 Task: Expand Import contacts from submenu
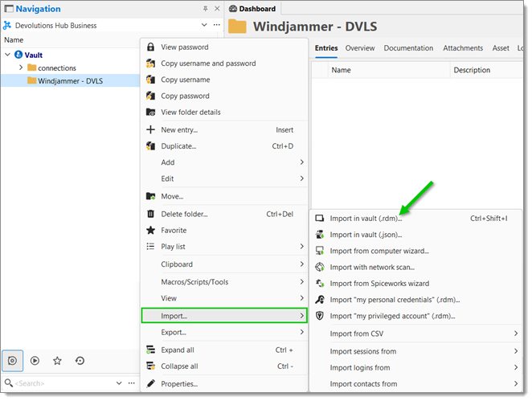(416, 383)
